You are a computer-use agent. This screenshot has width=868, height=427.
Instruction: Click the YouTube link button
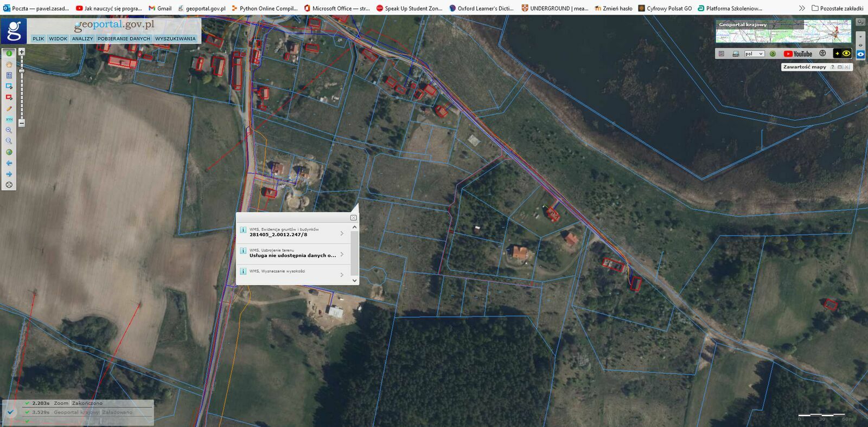click(x=798, y=54)
